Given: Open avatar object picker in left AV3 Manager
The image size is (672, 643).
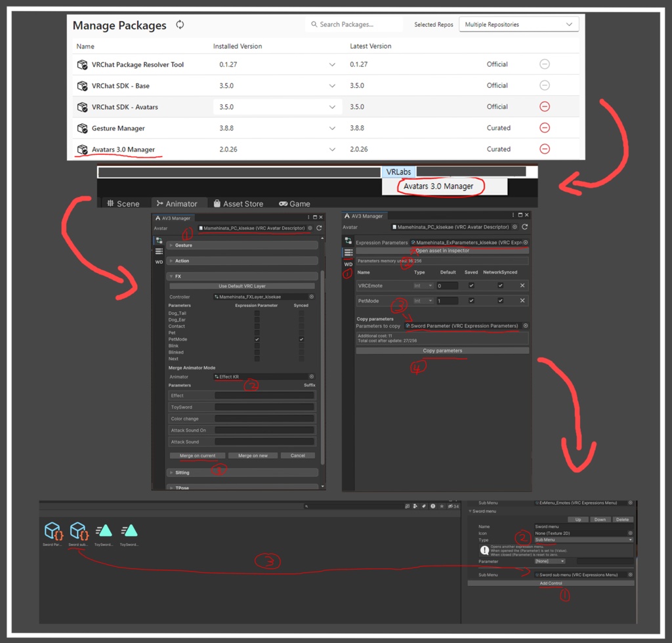Looking at the screenshot, I should (310, 228).
